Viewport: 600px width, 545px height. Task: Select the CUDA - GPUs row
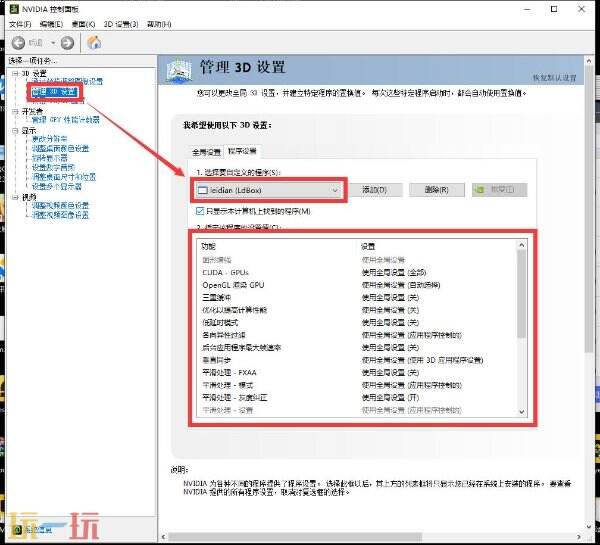[x=358, y=272]
